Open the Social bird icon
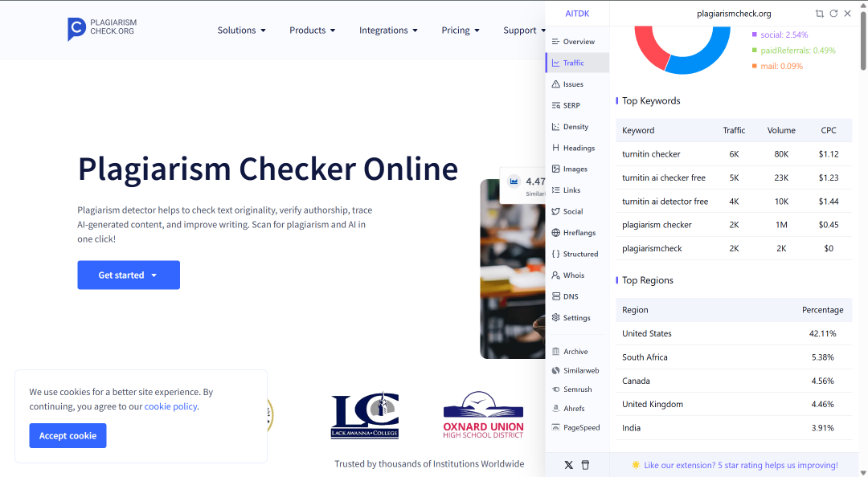868x477 pixels. tap(555, 211)
